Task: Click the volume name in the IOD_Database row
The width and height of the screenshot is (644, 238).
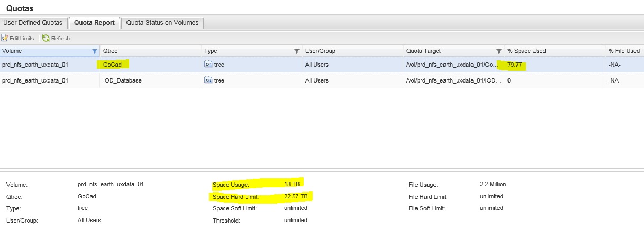Action: [35, 80]
